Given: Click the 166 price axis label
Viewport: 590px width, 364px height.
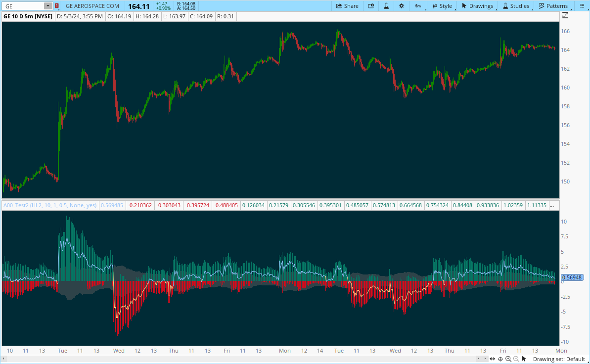Looking at the screenshot, I should pos(565,31).
